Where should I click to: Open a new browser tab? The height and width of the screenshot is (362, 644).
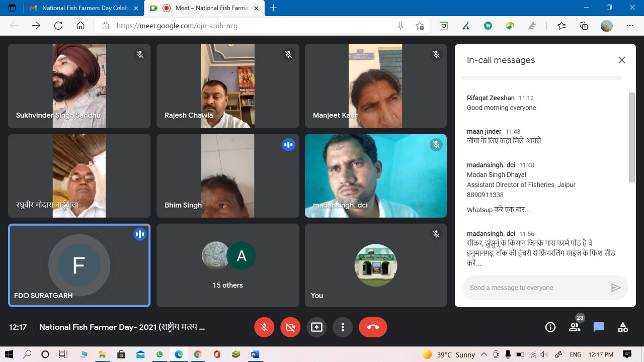pyautogui.click(x=274, y=8)
